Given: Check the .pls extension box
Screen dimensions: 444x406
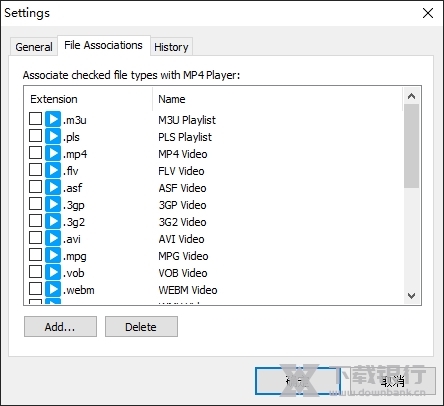Looking at the screenshot, I should 35,136.
